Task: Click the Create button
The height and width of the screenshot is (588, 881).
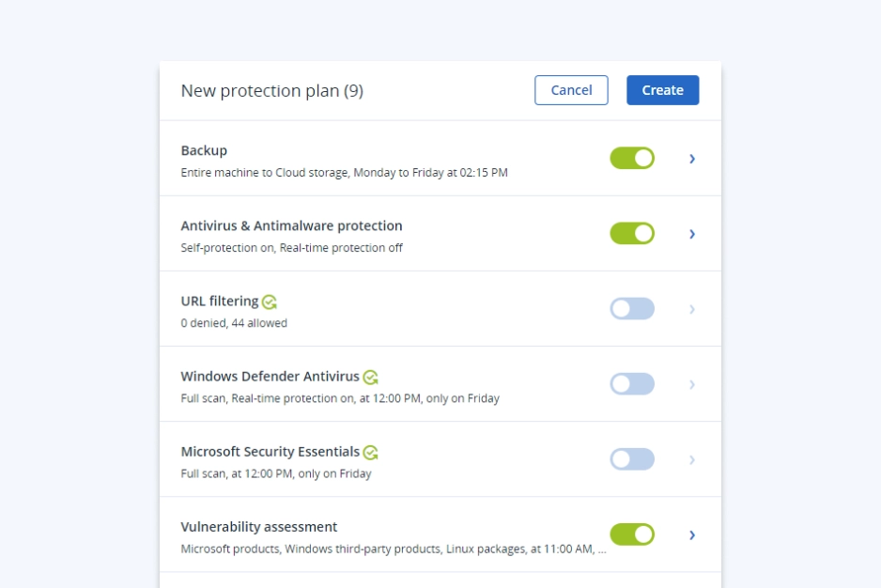Action: (x=662, y=90)
